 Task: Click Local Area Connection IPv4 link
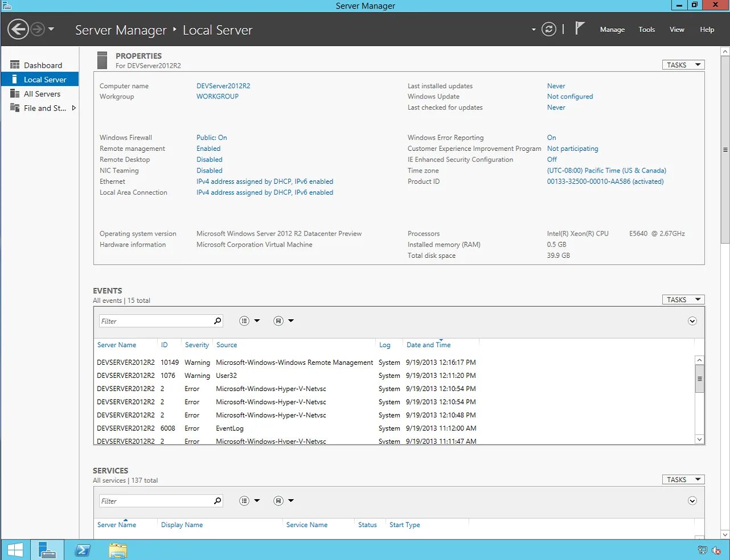click(265, 193)
